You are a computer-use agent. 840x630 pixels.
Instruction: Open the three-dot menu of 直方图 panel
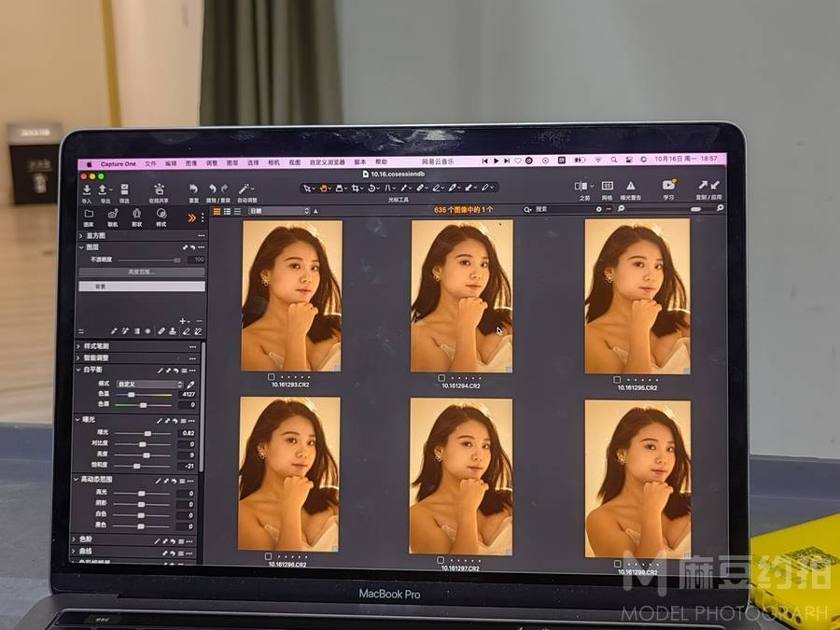201,236
